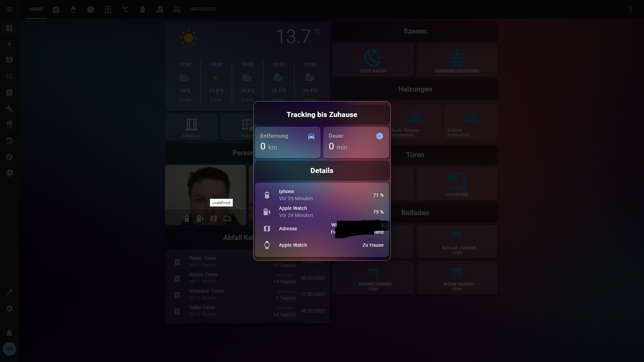644x362 pixels.
Task: Open the Zigbee sidebar icon
Action: [9, 157]
